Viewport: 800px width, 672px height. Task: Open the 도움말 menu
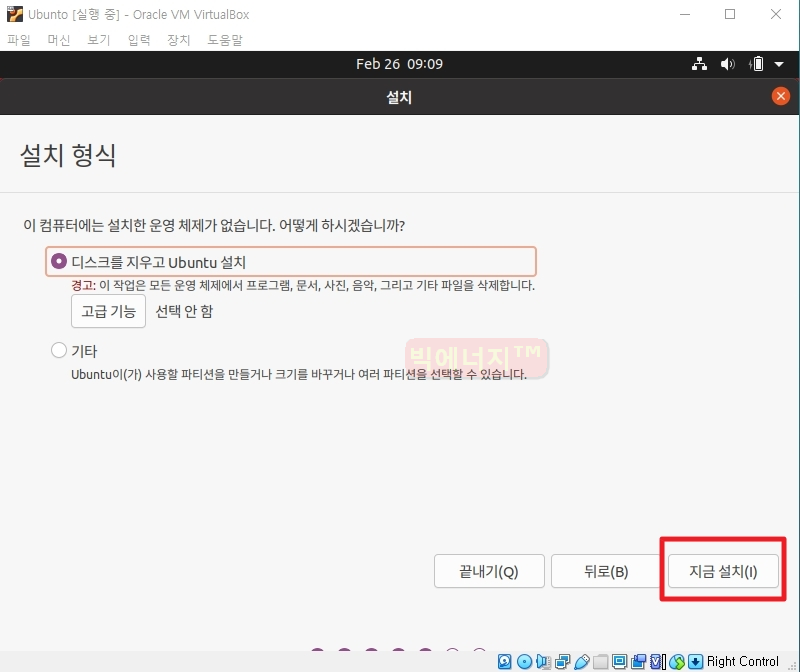[x=225, y=40]
